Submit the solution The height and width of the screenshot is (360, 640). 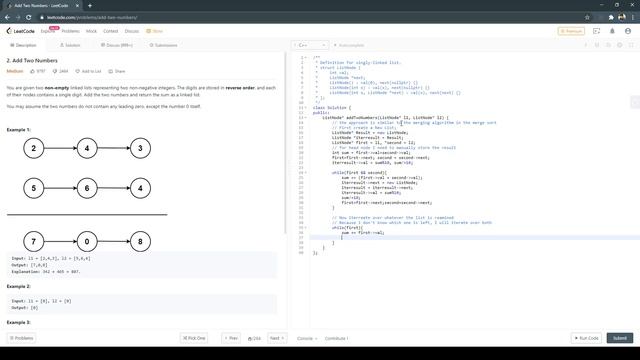pyautogui.click(x=620, y=338)
